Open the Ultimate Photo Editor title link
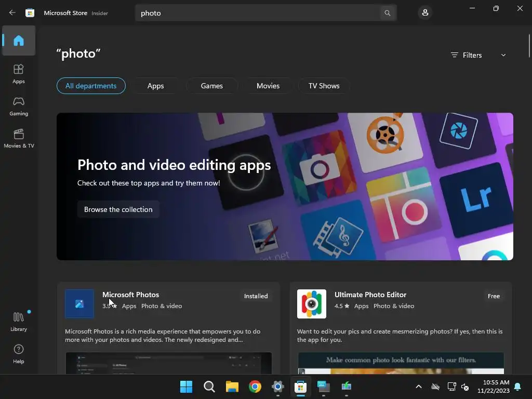Image resolution: width=532 pixels, height=399 pixels. tap(370, 295)
